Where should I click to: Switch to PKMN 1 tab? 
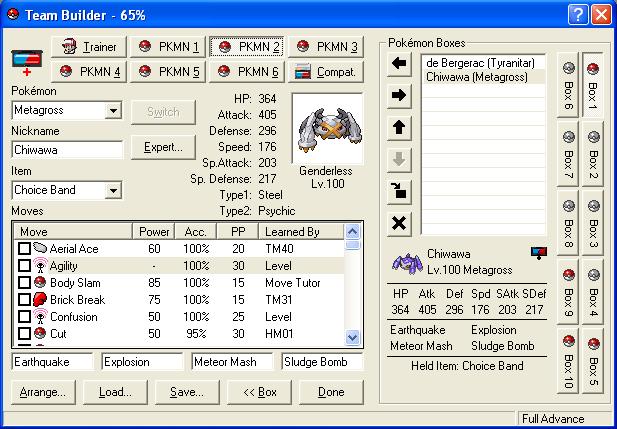point(168,47)
